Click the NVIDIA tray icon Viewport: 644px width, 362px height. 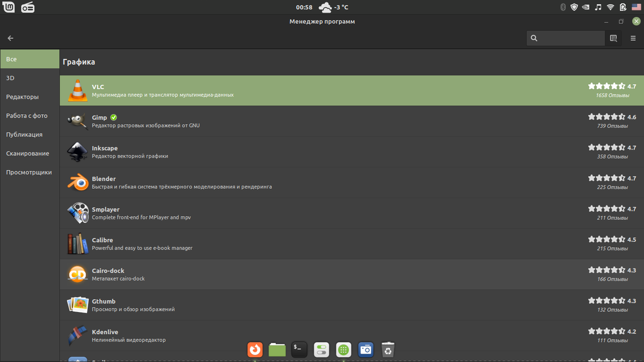pos(587,8)
